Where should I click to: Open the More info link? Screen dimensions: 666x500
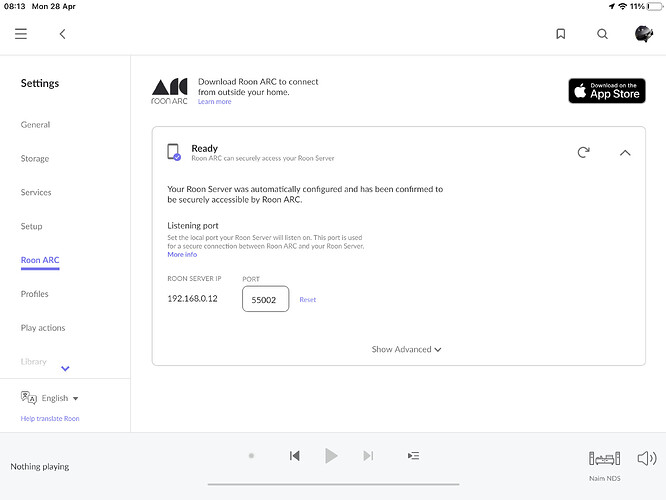[182, 254]
